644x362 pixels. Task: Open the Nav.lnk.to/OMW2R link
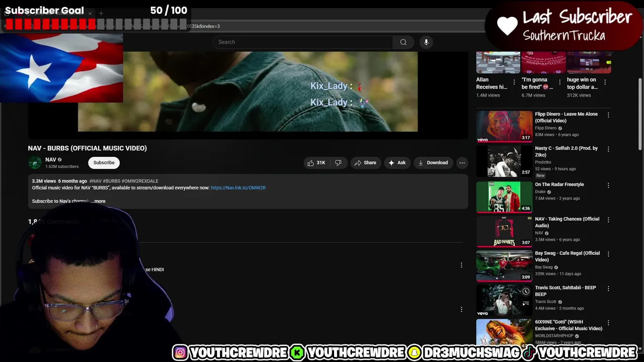click(238, 188)
